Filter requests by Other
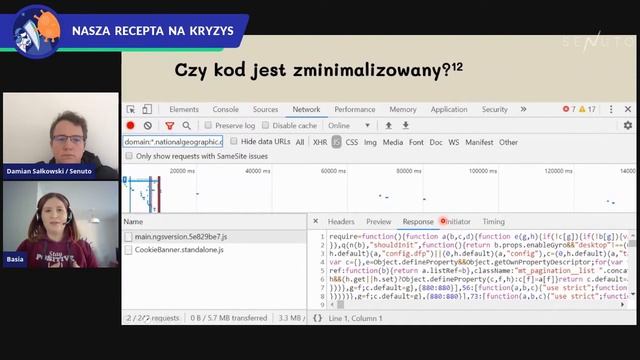The width and height of the screenshot is (640, 360). click(508, 142)
